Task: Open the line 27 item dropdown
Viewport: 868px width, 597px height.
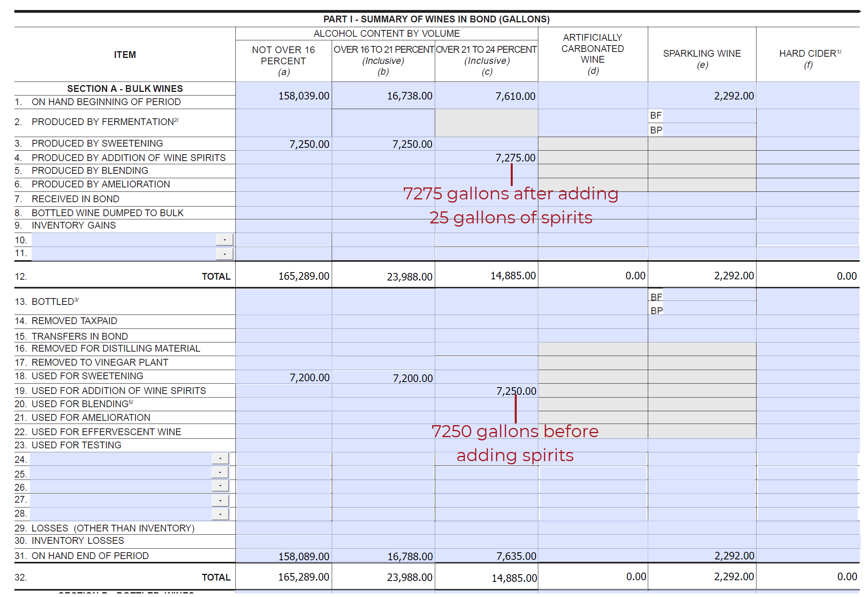Action: 220,500
